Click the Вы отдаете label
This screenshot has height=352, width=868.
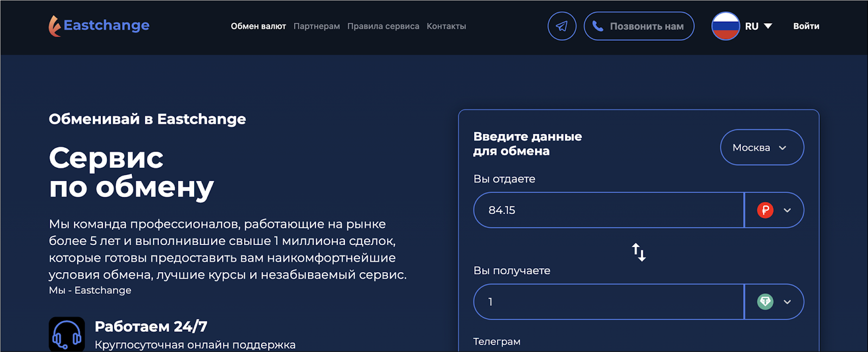pyautogui.click(x=505, y=179)
